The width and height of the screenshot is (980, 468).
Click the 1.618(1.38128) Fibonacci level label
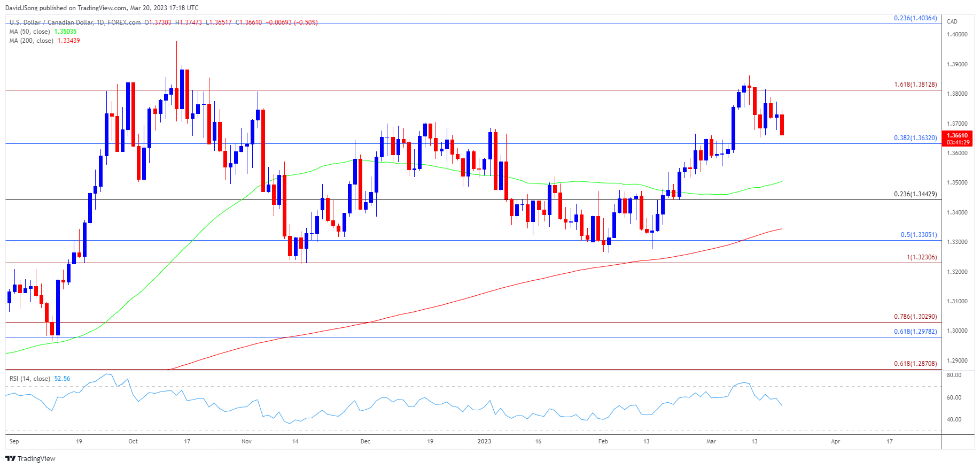(915, 85)
